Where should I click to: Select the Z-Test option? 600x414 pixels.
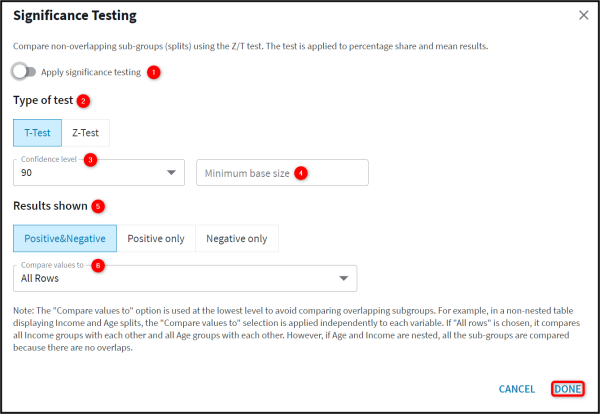tap(85, 133)
